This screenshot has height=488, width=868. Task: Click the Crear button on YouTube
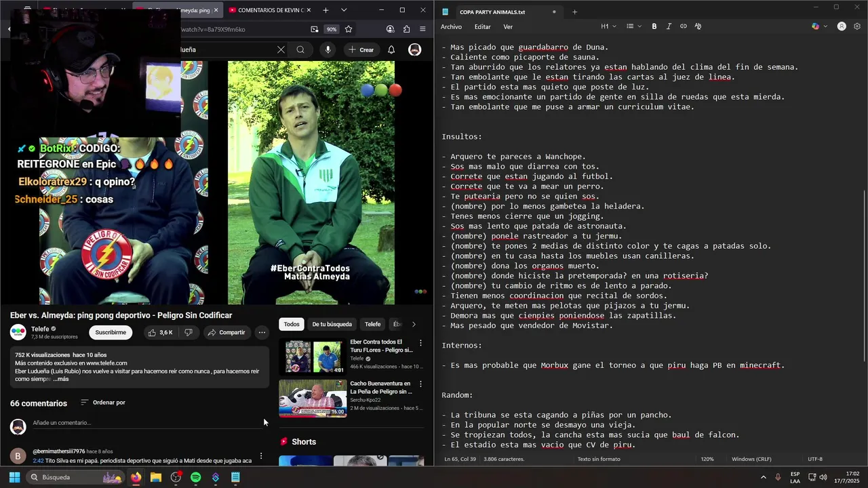click(x=361, y=49)
